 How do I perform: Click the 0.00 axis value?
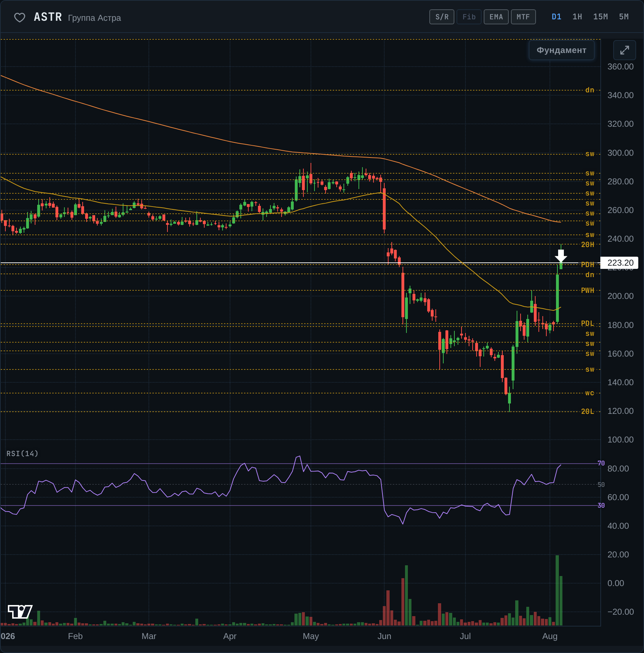pos(616,583)
